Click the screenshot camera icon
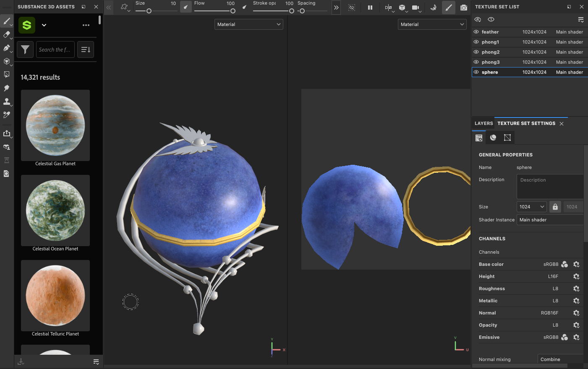The height and width of the screenshot is (369, 588). [x=464, y=8]
